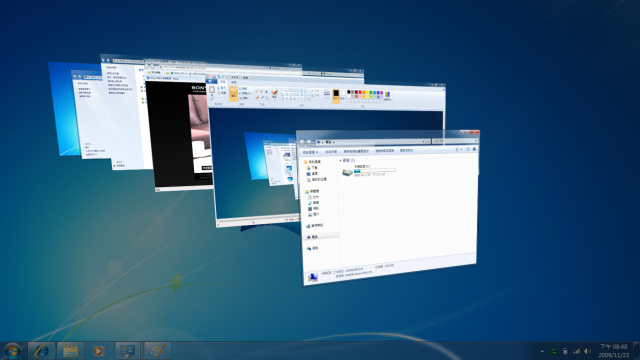This screenshot has width=640, height=360.
Task: Open Documents library in Explorer sidebar
Action: tap(313, 197)
